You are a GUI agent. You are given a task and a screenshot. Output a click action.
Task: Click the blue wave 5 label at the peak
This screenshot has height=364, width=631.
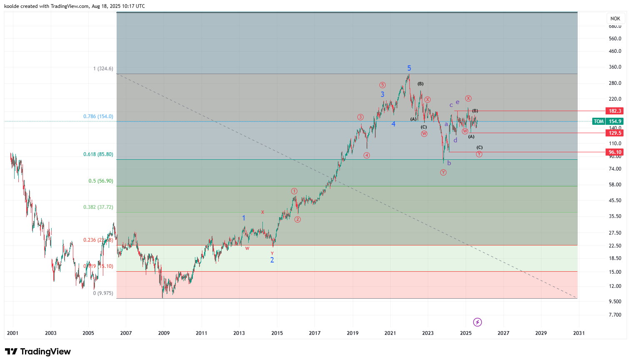[409, 68]
